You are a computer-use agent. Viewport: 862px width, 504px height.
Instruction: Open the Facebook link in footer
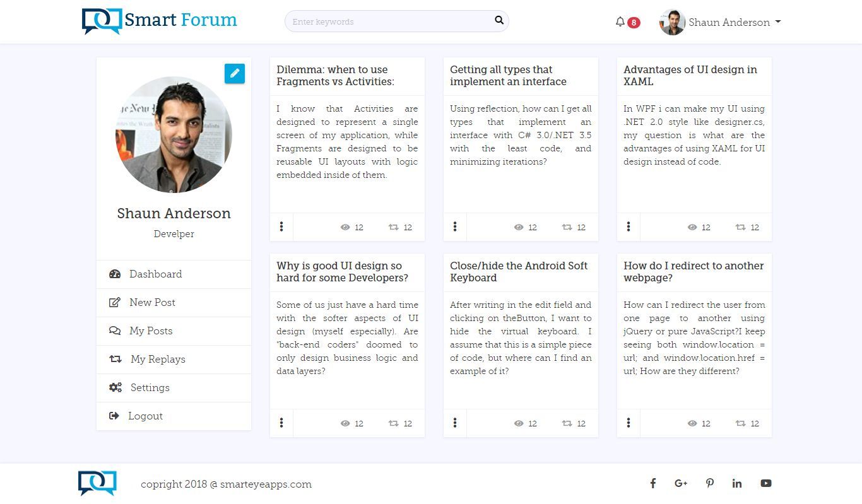(x=653, y=483)
